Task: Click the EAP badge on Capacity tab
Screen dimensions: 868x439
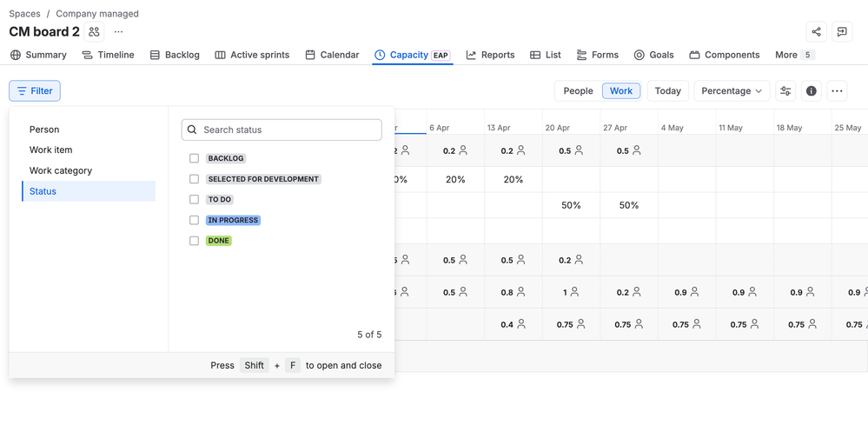Action: click(x=441, y=56)
